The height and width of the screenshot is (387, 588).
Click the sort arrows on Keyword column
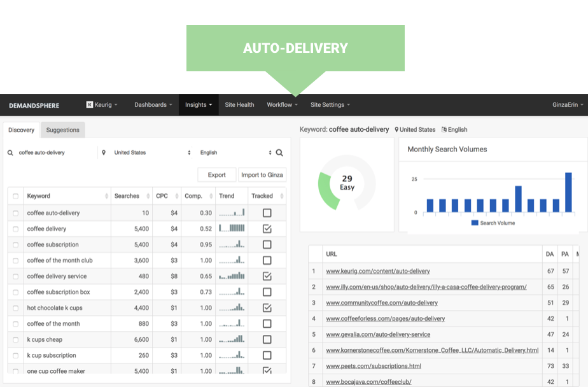coord(106,196)
